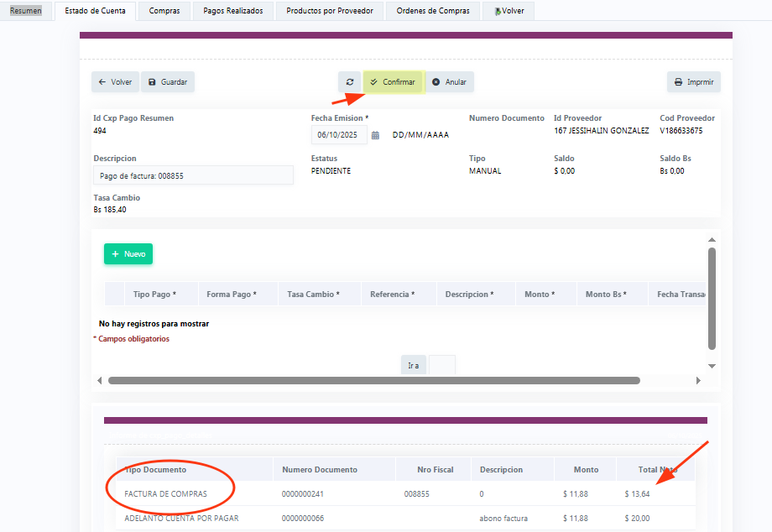
Task: Click the Imprimir printer button
Action: point(693,82)
